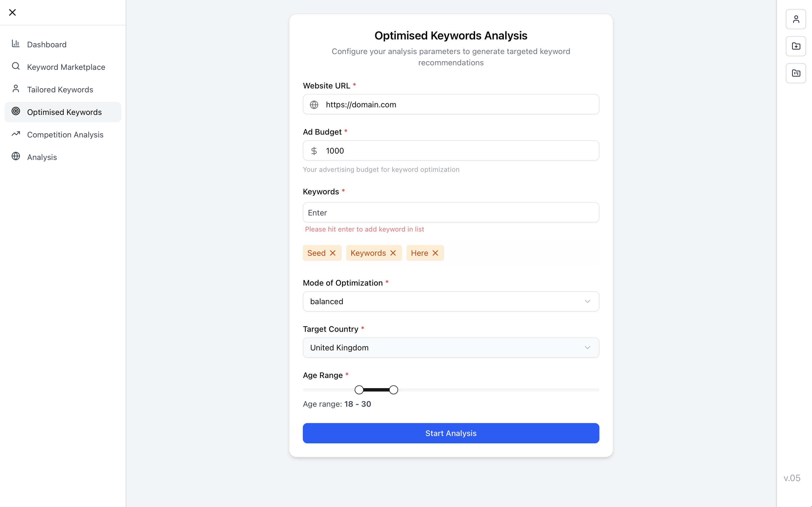812x507 pixels.
Task: Click the add-folder icon button
Action: [796, 46]
